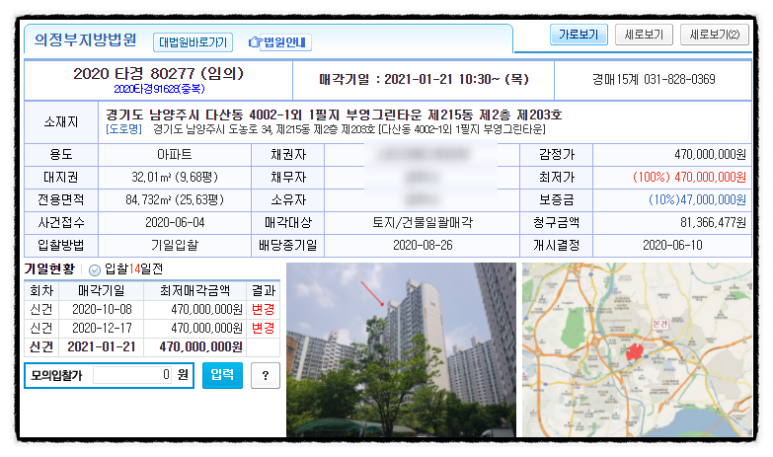This screenshot has height=457, width=773.
Task: Click 변경 result for 2020-12-17 row
Action: click(263, 328)
